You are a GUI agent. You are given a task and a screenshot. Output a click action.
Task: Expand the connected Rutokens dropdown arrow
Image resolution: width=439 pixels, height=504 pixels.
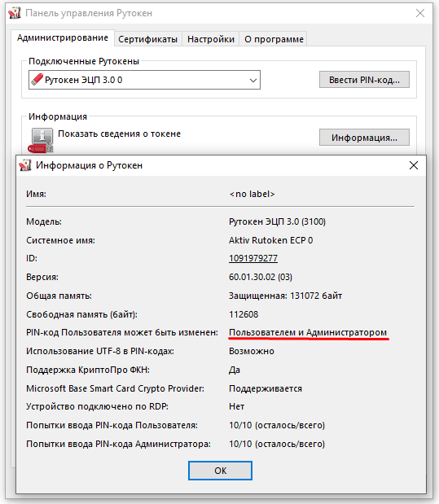pyautogui.click(x=253, y=80)
